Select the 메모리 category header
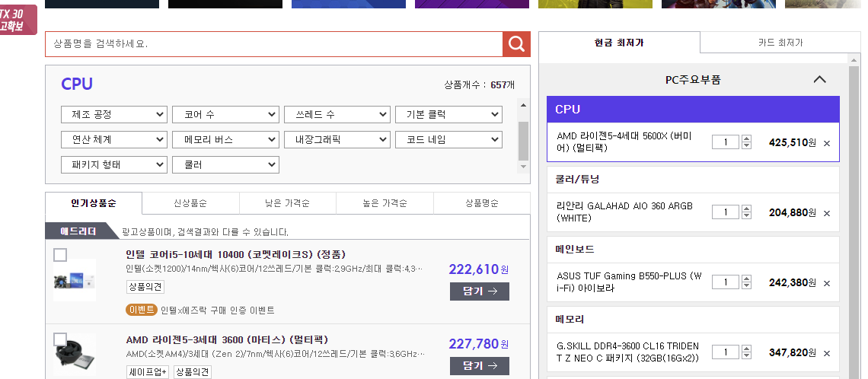The width and height of the screenshot is (868, 379). point(693,319)
